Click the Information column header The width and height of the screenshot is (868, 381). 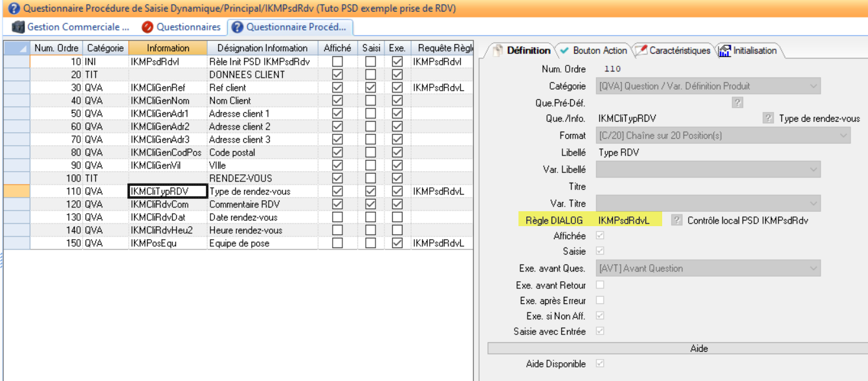tap(168, 48)
